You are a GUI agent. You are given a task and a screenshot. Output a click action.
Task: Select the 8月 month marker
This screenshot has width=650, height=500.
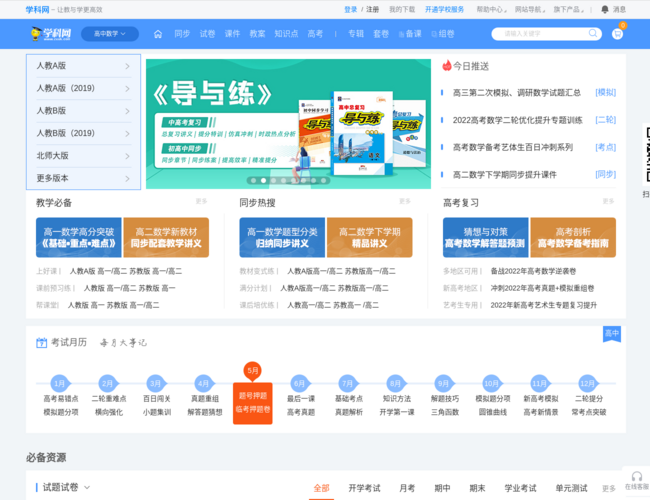point(396,383)
